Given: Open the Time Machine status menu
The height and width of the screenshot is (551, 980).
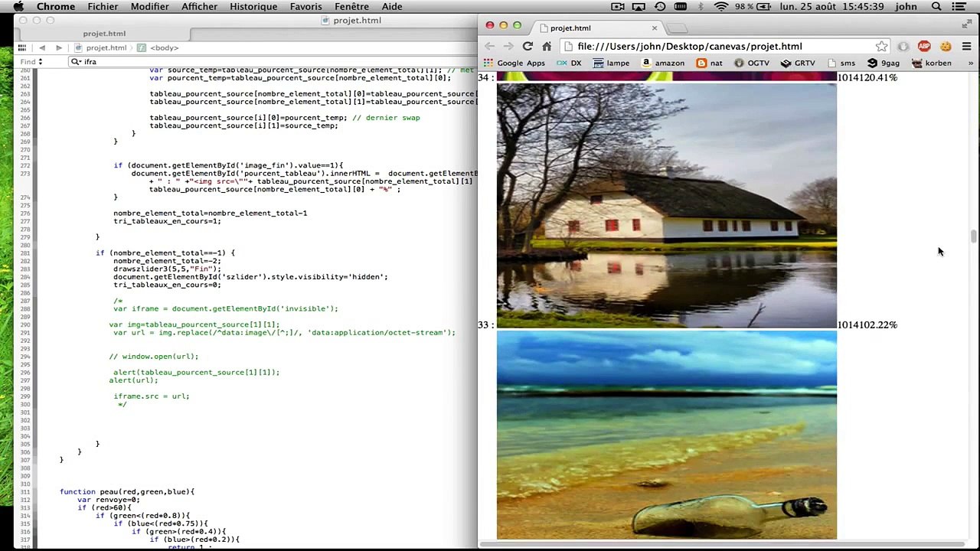Looking at the screenshot, I should click(660, 7).
